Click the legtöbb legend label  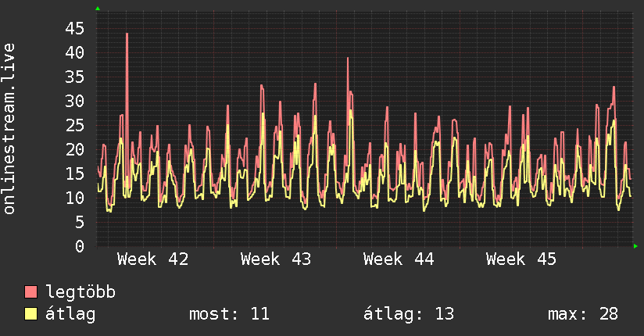point(80,292)
